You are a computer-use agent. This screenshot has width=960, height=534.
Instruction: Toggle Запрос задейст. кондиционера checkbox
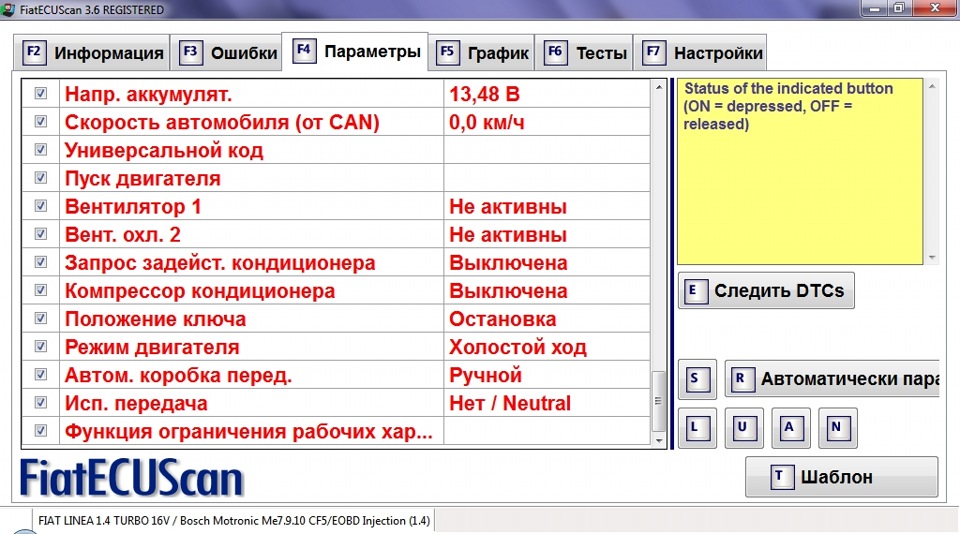(40, 262)
